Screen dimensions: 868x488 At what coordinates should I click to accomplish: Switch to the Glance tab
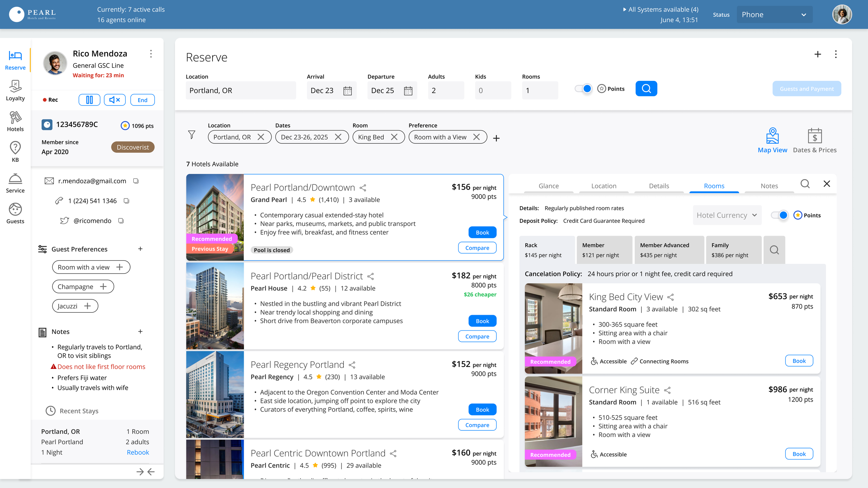(x=549, y=186)
